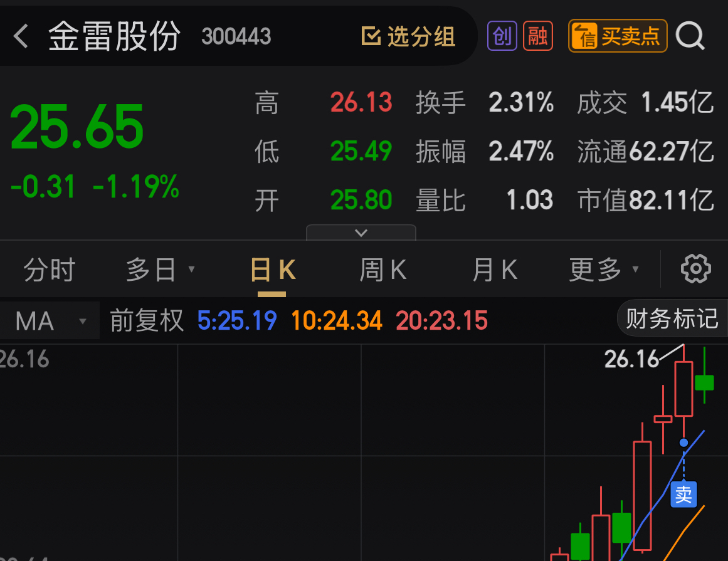This screenshot has height=561, width=728.
Task: Expand the quote details chevron
Action: pyautogui.click(x=361, y=233)
